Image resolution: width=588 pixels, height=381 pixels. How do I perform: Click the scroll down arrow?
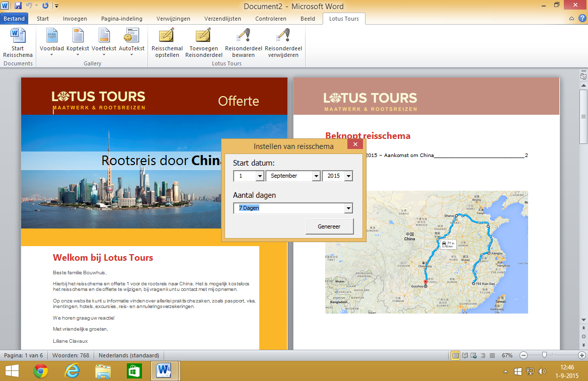coord(583,320)
